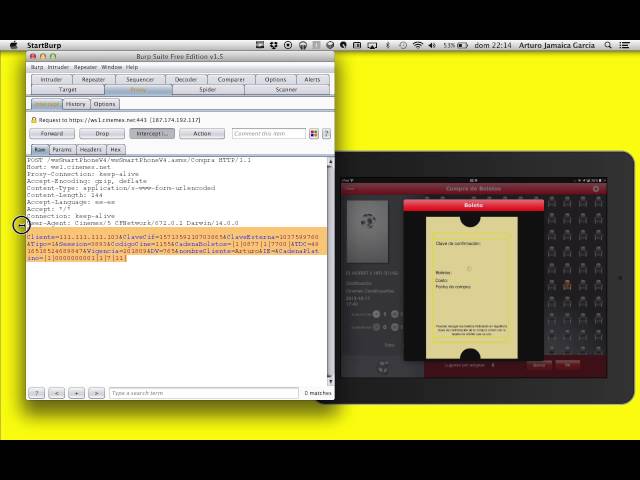Click the user name Arturo Jamaica Garcia
Viewport: 640px width, 480px height.
pos(557,45)
